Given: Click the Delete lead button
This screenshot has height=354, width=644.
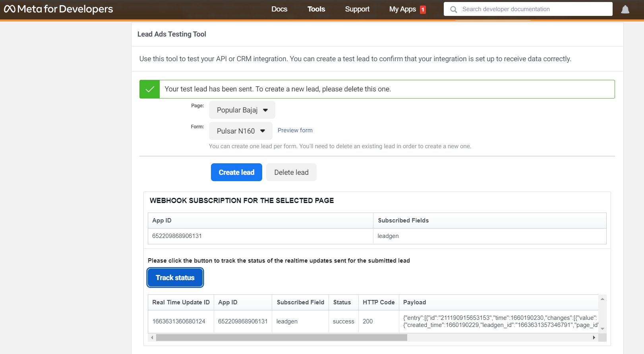Looking at the screenshot, I should (x=291, y=172).
